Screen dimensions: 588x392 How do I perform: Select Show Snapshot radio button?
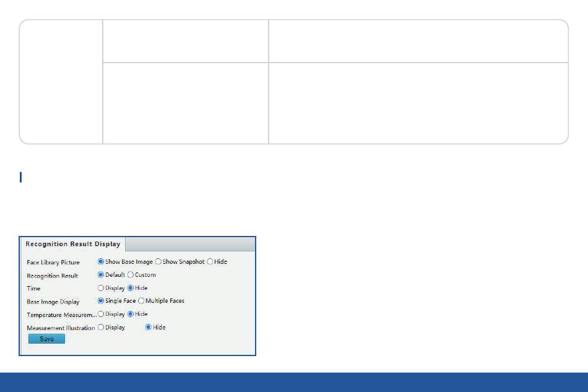coord(158,261)
